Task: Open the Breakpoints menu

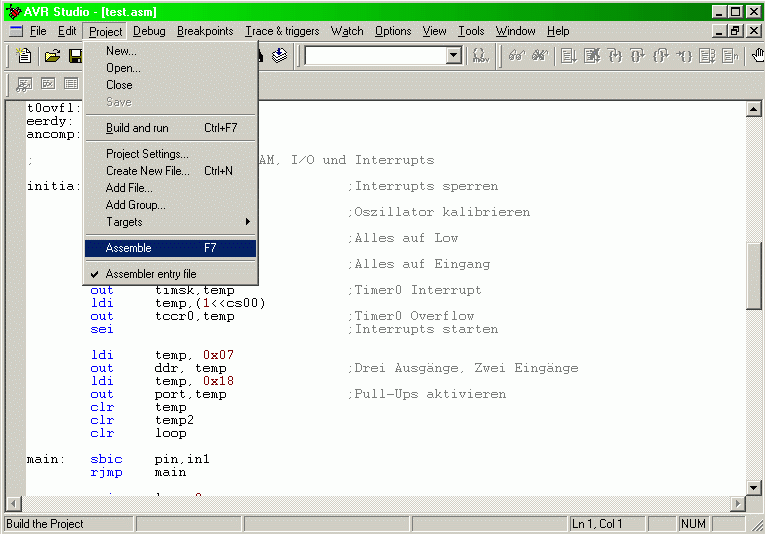Action: pyautogui.click(x=205, y=31)
